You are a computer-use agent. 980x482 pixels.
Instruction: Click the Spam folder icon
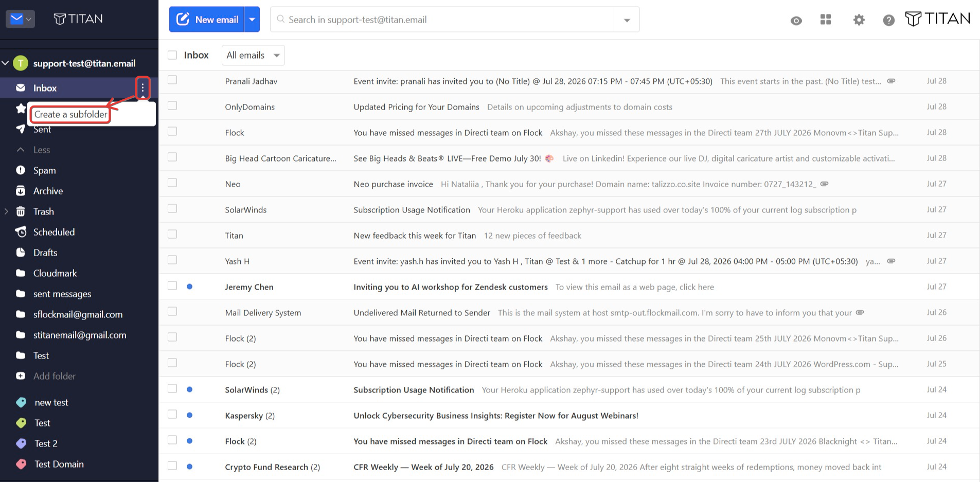(x=21, y=170)
